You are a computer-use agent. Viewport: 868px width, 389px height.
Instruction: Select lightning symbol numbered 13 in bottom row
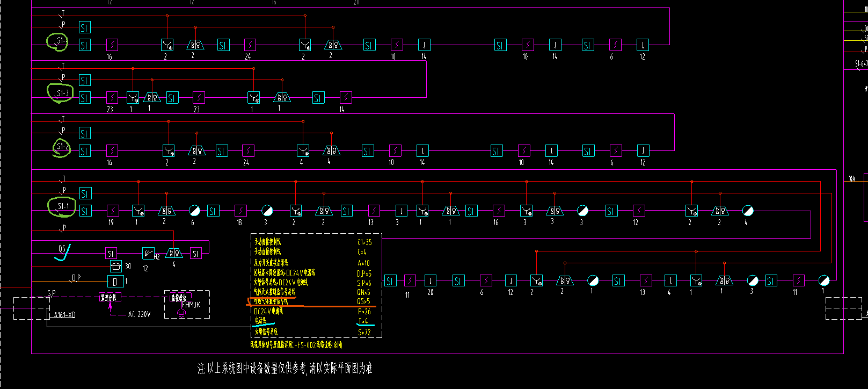645,280
